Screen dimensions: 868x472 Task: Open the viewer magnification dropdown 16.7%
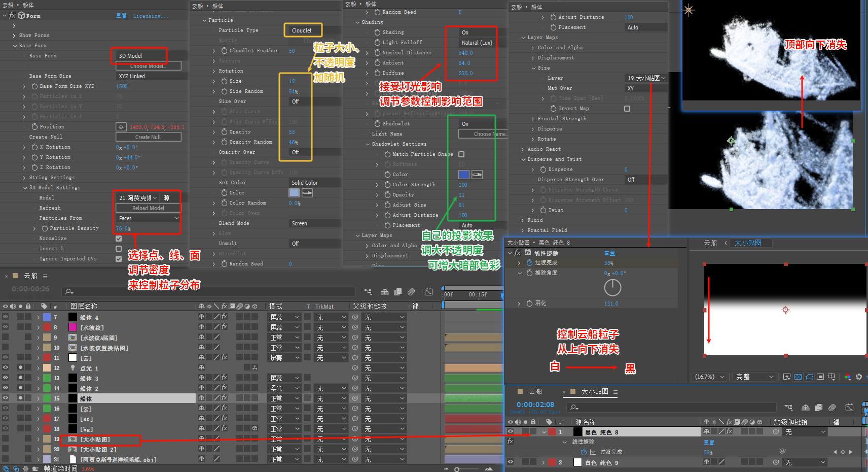click(x=709, y=377)
